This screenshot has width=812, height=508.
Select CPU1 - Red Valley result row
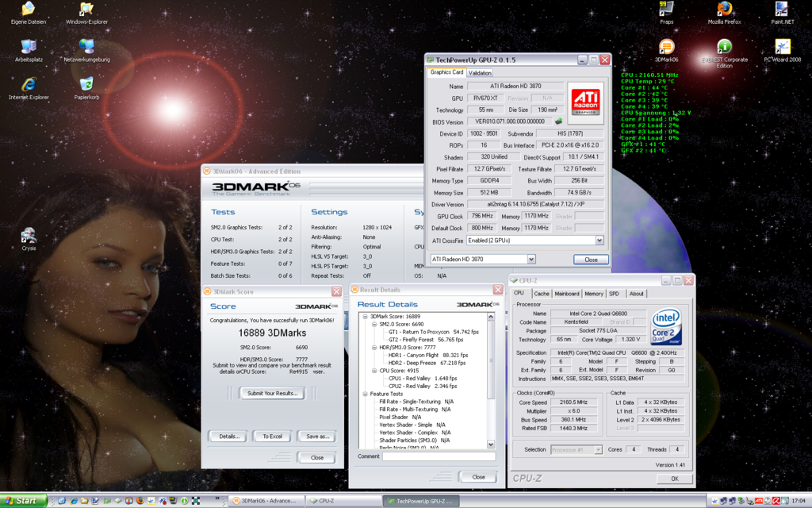pos(423,379)
